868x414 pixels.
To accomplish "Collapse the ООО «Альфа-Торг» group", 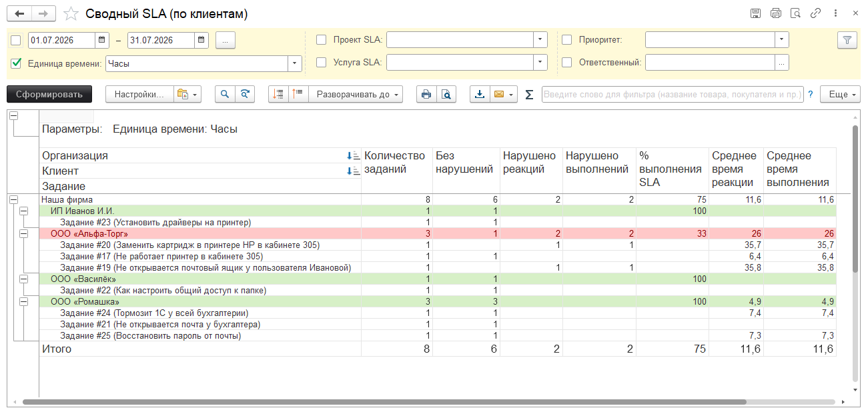I will (x=24, y=234).
